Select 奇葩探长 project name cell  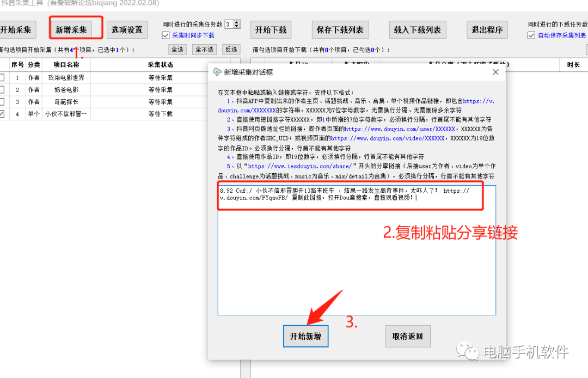pos(66,102)
